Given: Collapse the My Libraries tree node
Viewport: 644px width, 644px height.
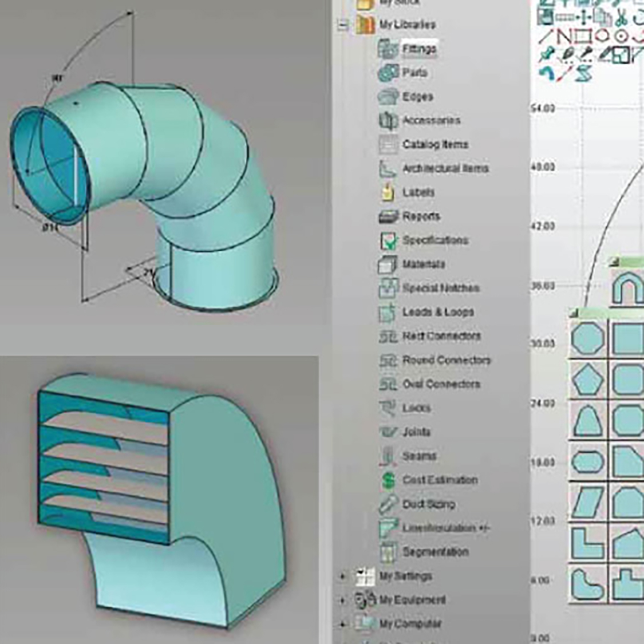Looking at the screenshot, I should [342, 25].
